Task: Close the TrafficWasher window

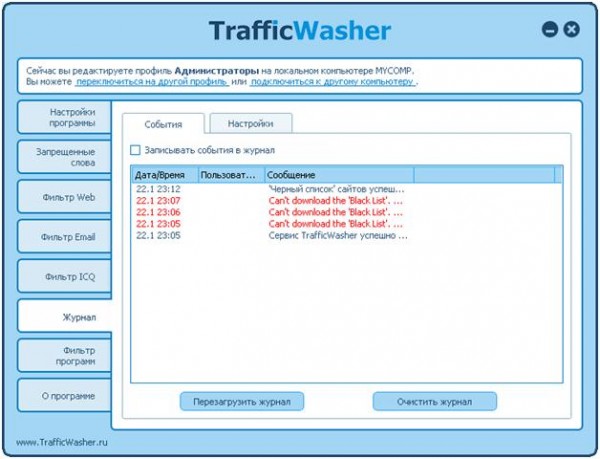Action: click(x=572, y=29)
